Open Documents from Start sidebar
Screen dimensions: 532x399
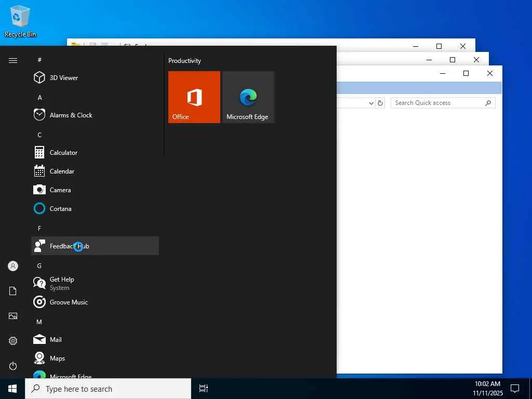click(13, 291)
